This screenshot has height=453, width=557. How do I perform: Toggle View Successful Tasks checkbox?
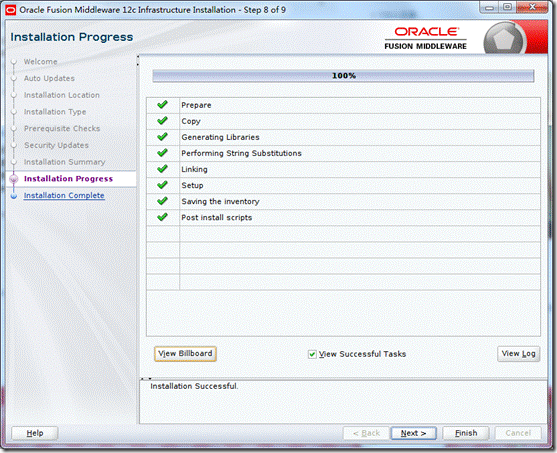click(312, 354)
